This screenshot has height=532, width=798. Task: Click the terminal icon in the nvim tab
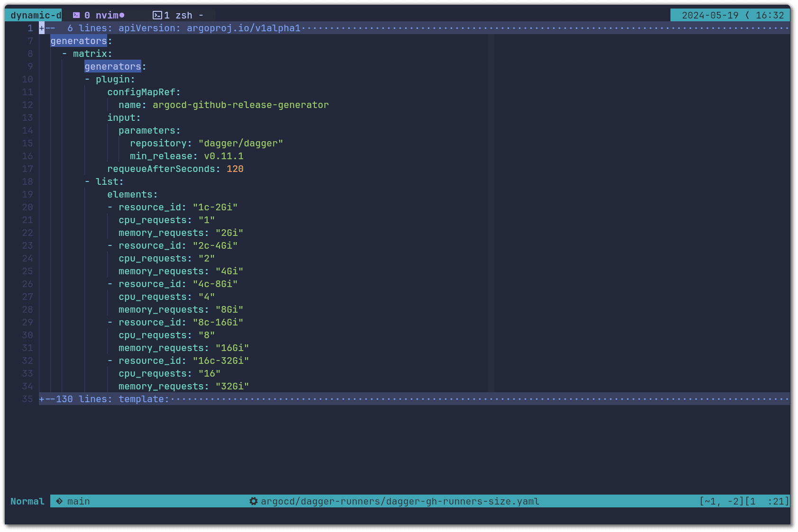(76, 15)
